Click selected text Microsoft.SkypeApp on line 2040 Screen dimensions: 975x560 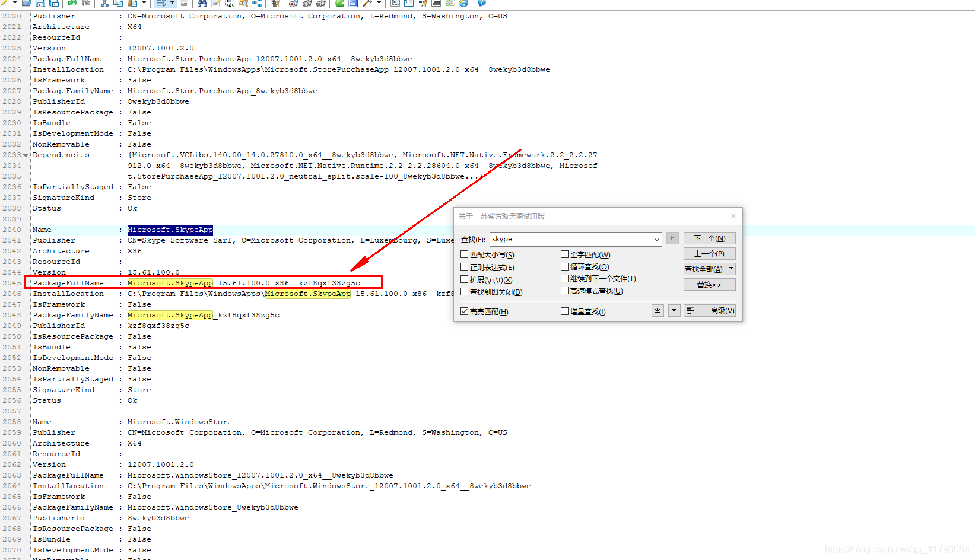point(170,230)
